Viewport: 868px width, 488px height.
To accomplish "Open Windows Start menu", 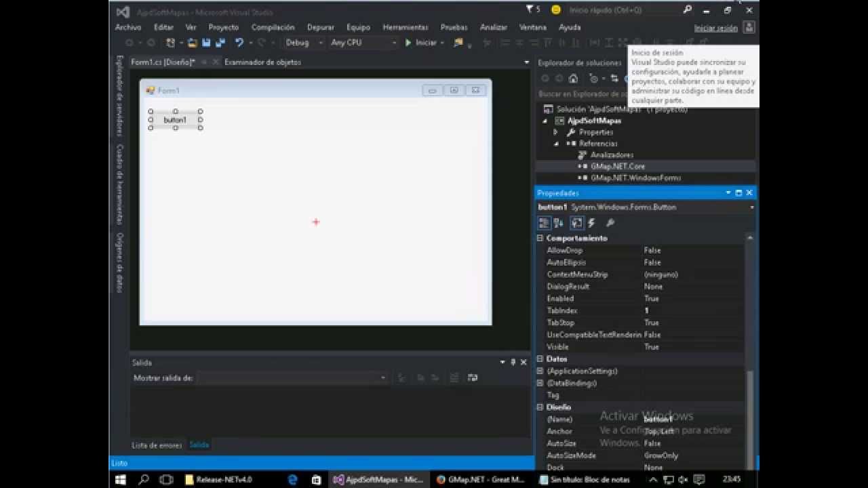I will tap(121, 479).
